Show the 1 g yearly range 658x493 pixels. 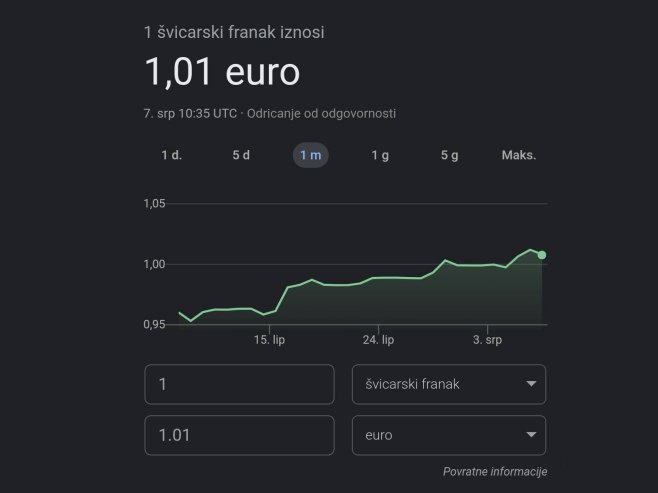coord(380,156)
